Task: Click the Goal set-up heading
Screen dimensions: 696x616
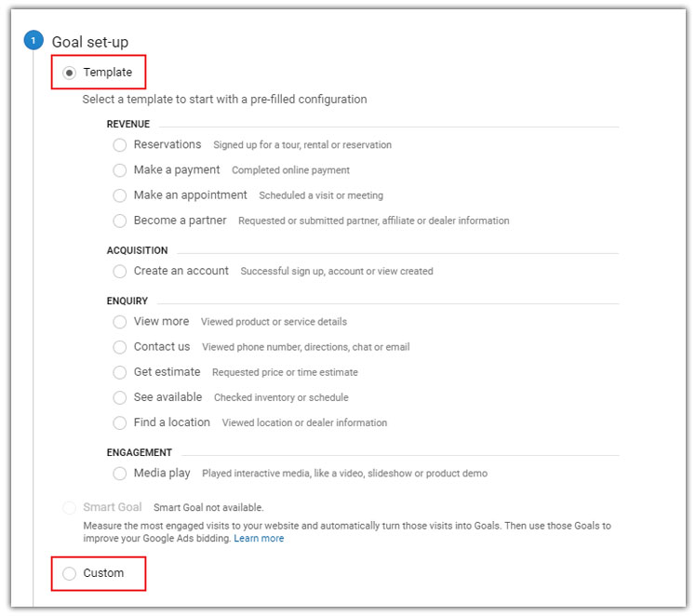Action: click(90, 42)
